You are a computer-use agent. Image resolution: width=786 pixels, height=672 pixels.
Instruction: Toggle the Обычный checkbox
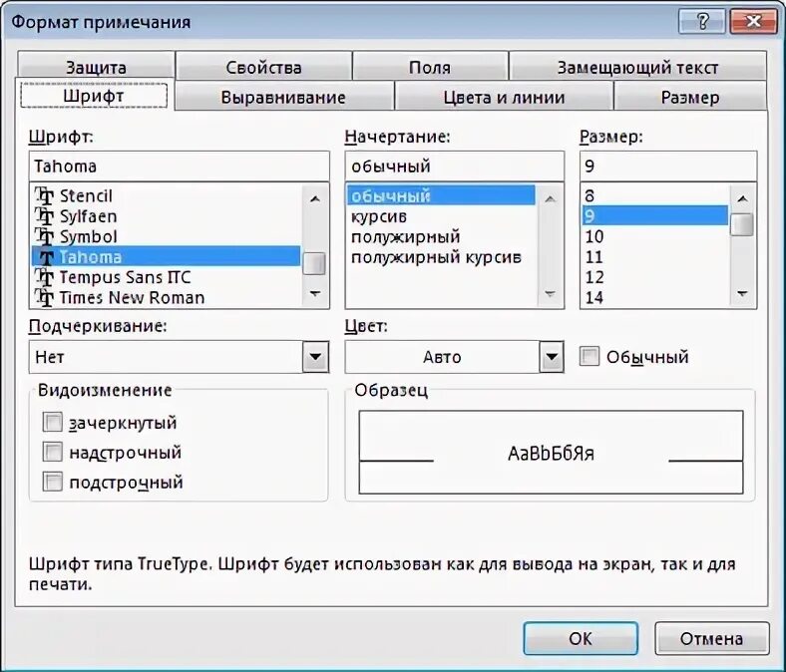589,357
